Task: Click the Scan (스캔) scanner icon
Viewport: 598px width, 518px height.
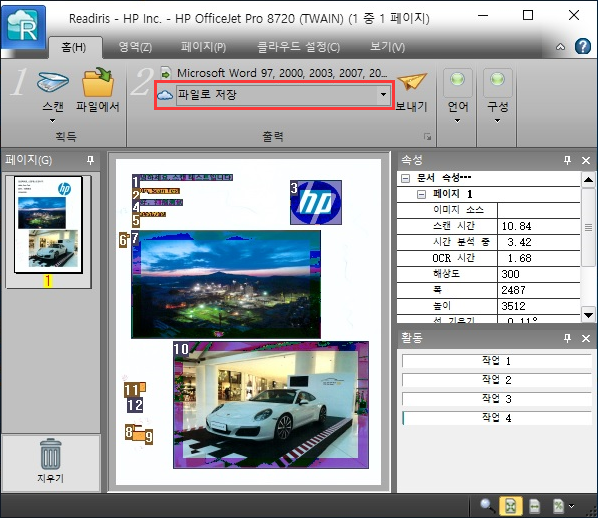Action: point(53,82)
